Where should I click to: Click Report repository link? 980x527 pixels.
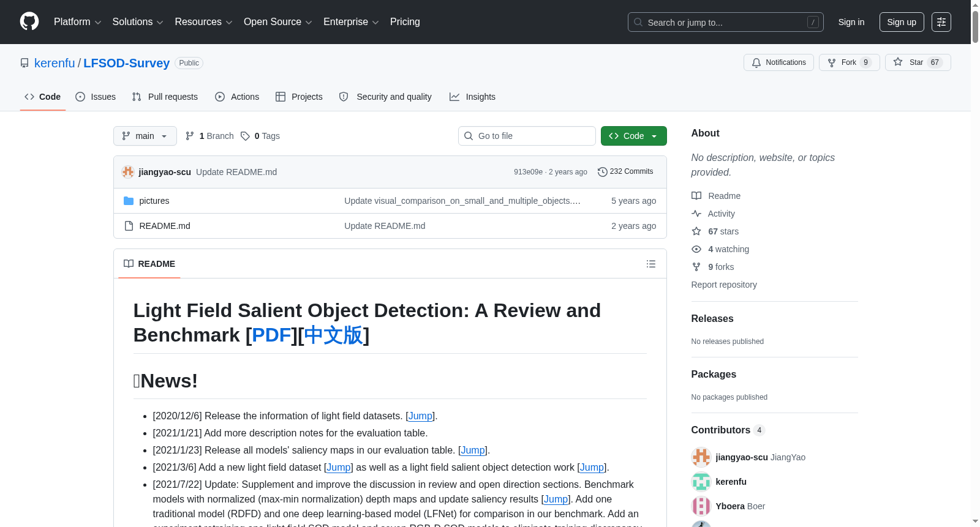[x=724, y=285]
